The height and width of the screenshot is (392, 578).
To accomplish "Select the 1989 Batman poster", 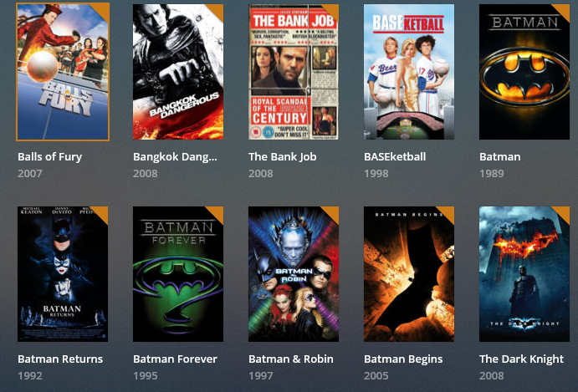I will coord(524,72).
